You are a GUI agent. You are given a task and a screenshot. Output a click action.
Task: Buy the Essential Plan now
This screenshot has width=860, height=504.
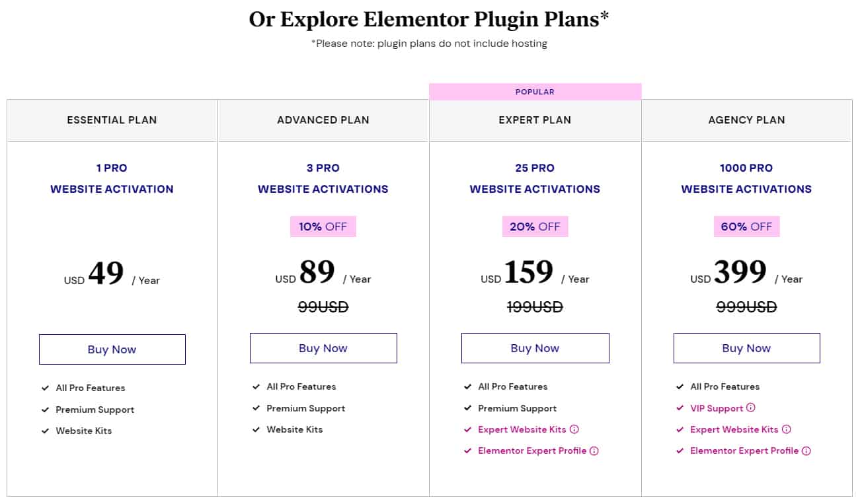(112, 349)
